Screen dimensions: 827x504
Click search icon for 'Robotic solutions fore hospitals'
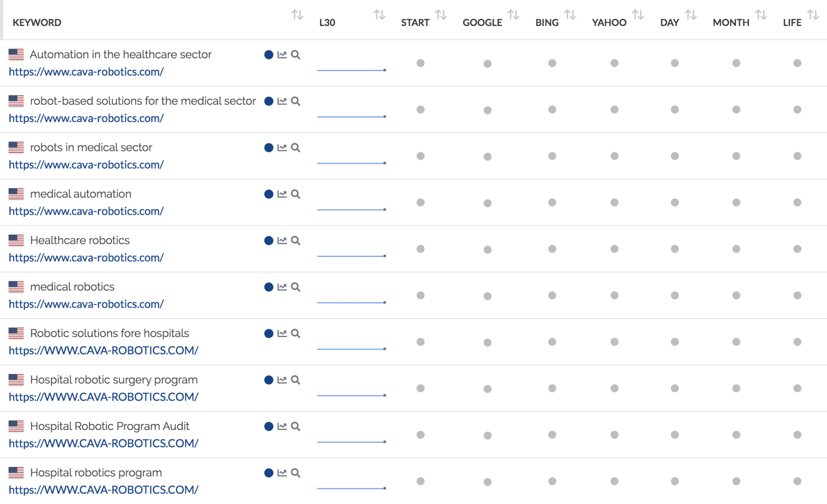pyautogui.click(x=295, y=334)
